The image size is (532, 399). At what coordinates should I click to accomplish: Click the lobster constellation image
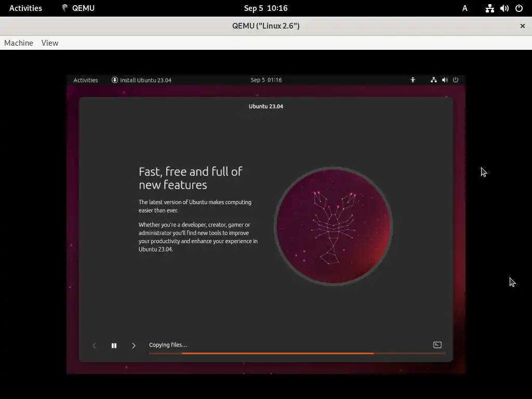333,226
